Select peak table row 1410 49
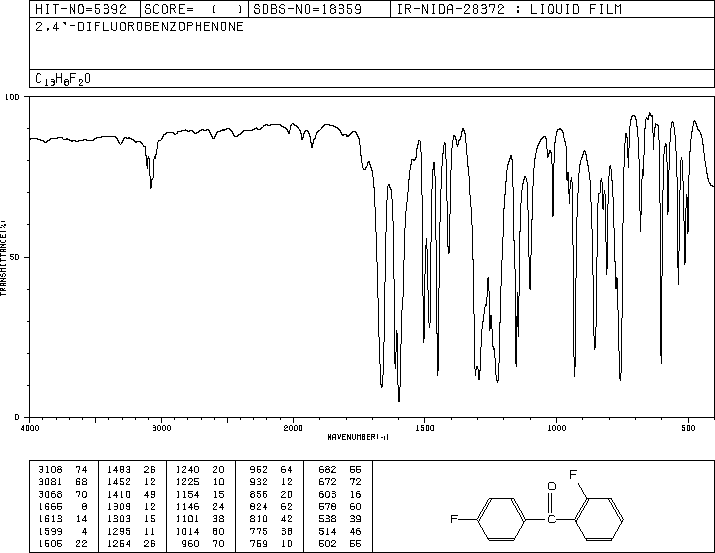The width and height of the screenshot is (715, 553). coord(131,495)
